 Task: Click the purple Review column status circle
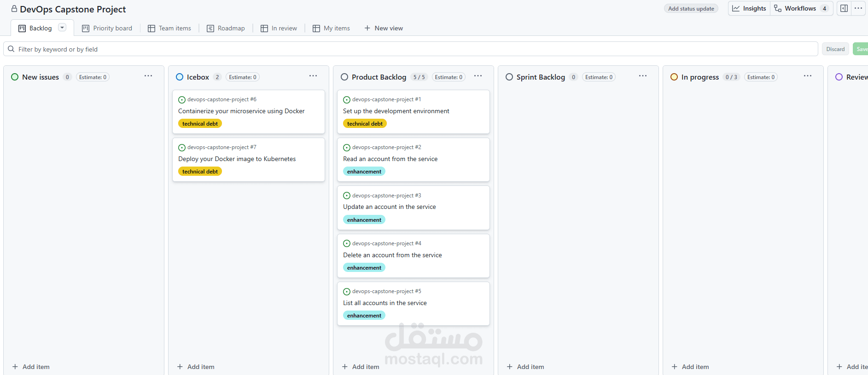coord(839,77)
